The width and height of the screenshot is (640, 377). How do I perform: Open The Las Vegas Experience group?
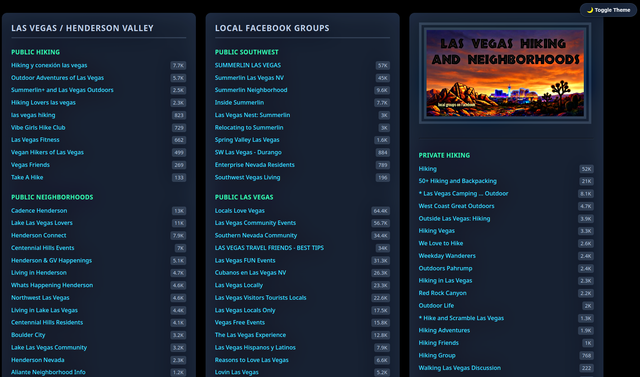tap(250, 335)
